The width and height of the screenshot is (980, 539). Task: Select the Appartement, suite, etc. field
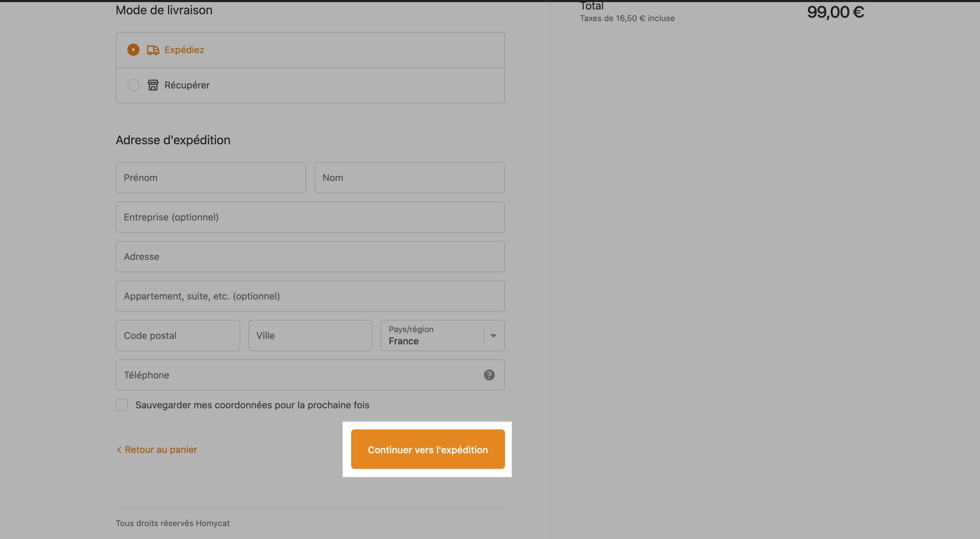click(310, 296)
